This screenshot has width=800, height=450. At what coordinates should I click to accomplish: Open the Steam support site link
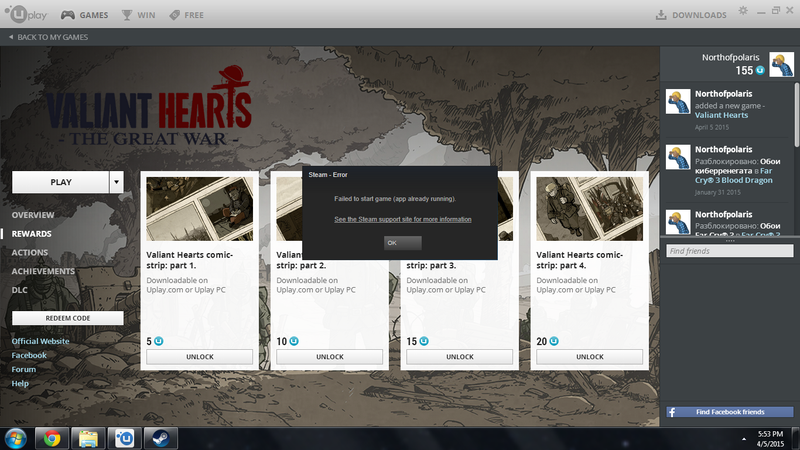pyautogui.click(x=403, y=219)
